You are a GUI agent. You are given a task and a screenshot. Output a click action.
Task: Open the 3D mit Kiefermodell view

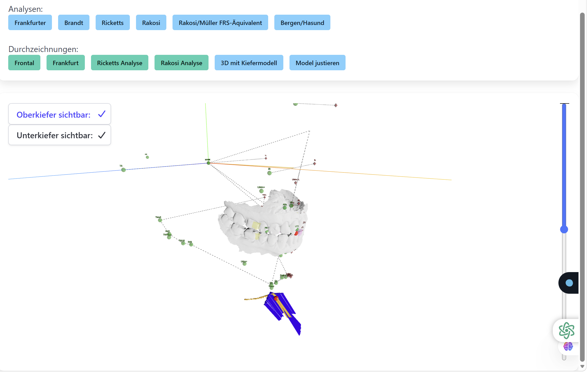[249, 63]
